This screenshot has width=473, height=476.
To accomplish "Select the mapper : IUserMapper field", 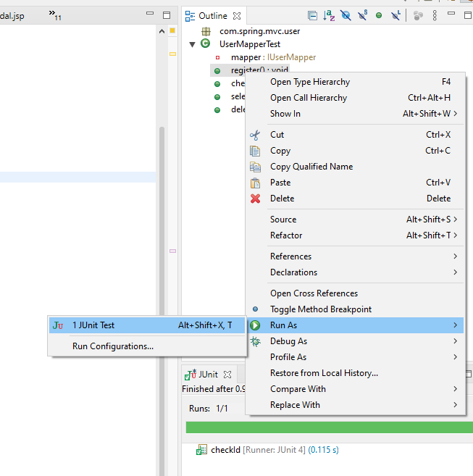I will click(273, 57).
